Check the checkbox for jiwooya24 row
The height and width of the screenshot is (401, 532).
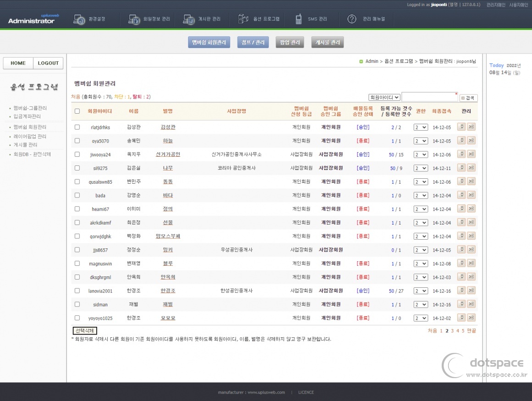pyautogui.click(x=77, y=154)
